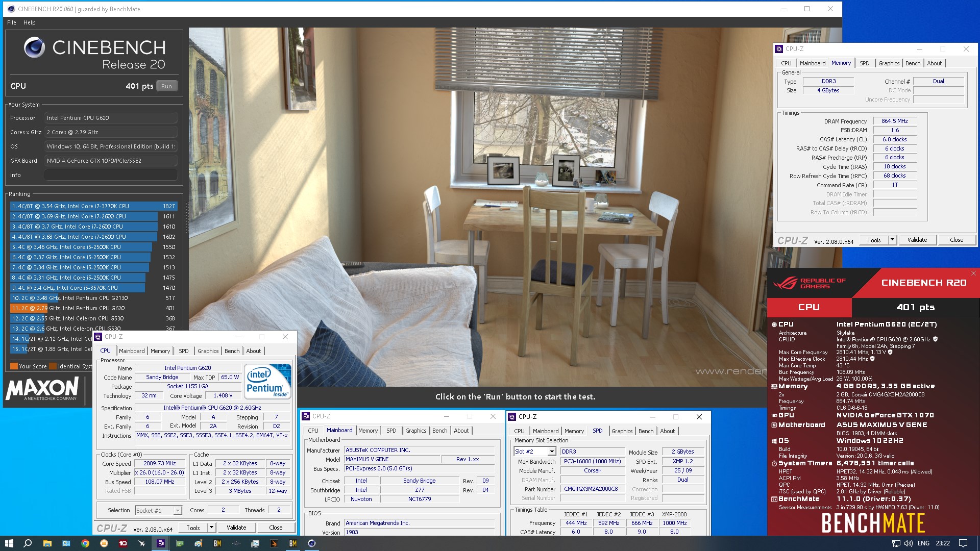The width and height of the screenshot is (980, 551).
Task: Select highlighted ranking row Pentium G620
Action: [x=93, y=308]
